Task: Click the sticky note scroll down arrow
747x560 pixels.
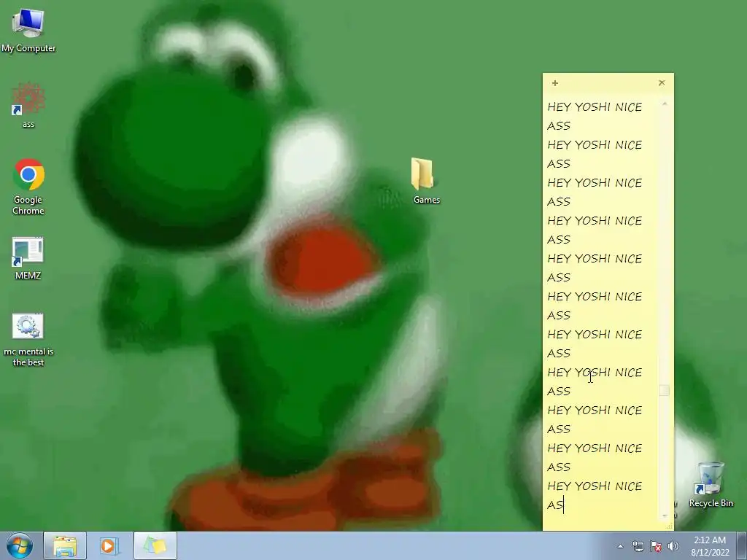Action: (665, 516)
